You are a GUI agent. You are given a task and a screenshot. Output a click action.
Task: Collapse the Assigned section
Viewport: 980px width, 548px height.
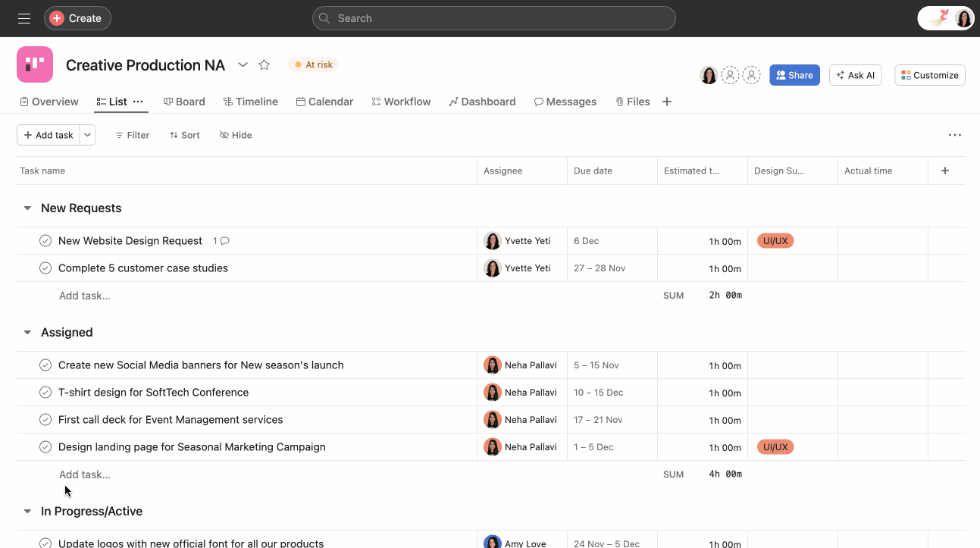tap(27, 333)
